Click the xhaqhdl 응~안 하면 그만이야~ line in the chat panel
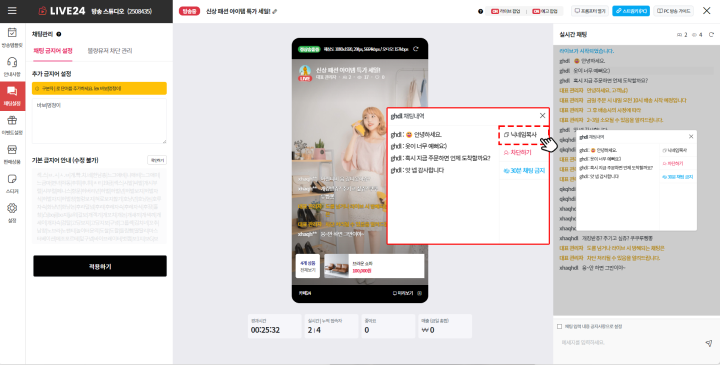 coord(592,268)
